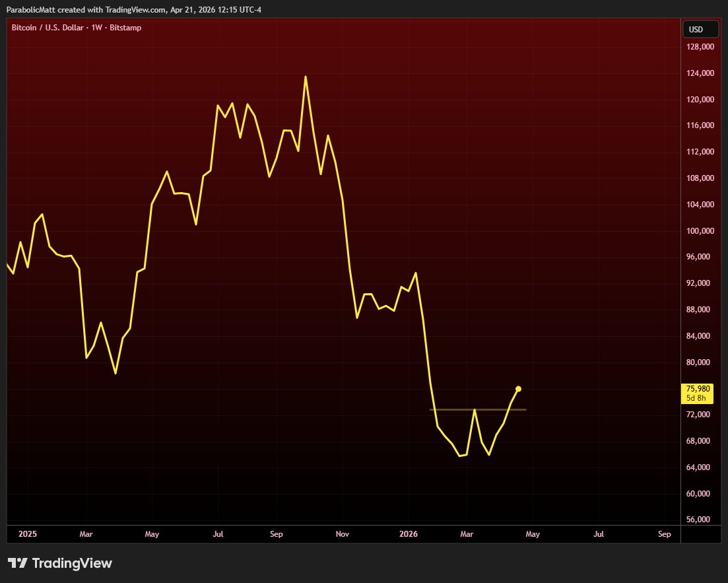This screenshot has height=583, width=728.
Task: Click the TradingView wordmark text
Action: 72,563
